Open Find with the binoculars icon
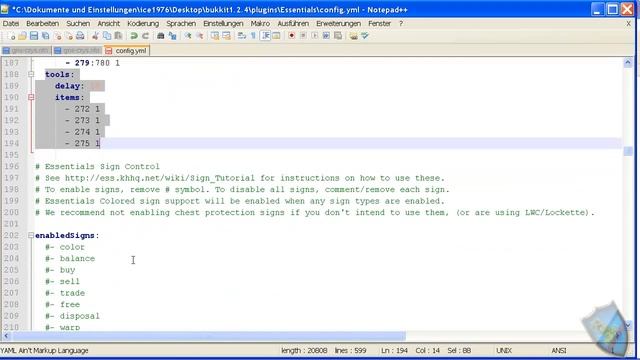The width and height of the screenshot is (640, 360). point(160,36)
